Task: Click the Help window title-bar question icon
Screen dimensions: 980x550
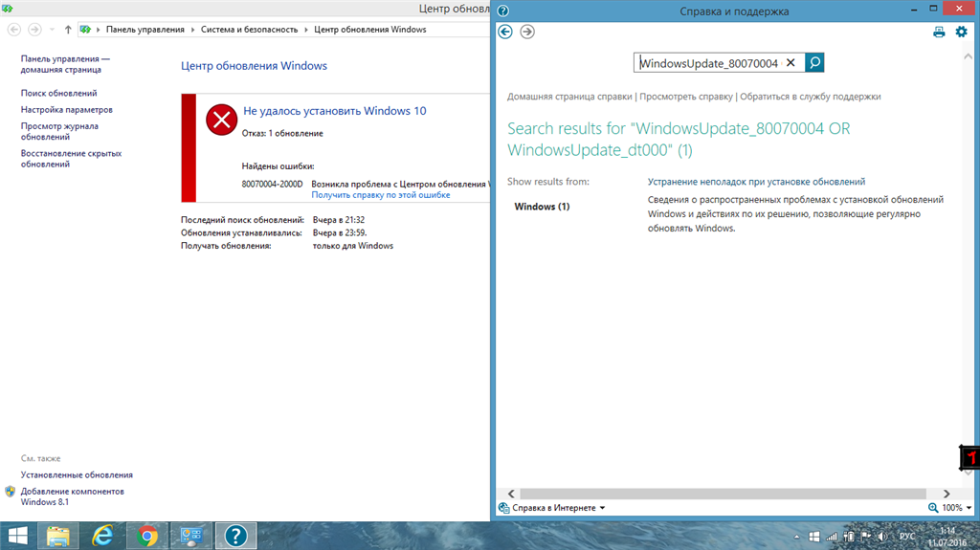Action: point(503,11)
